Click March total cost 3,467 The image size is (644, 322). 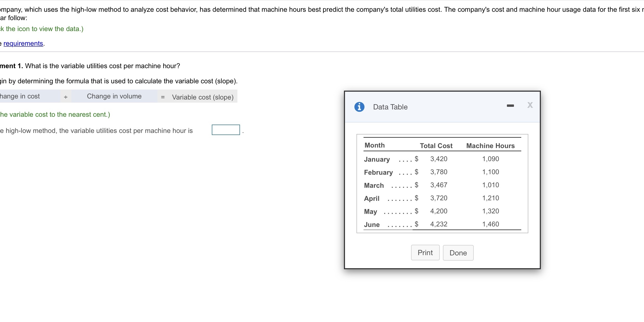tap(439, 185)
